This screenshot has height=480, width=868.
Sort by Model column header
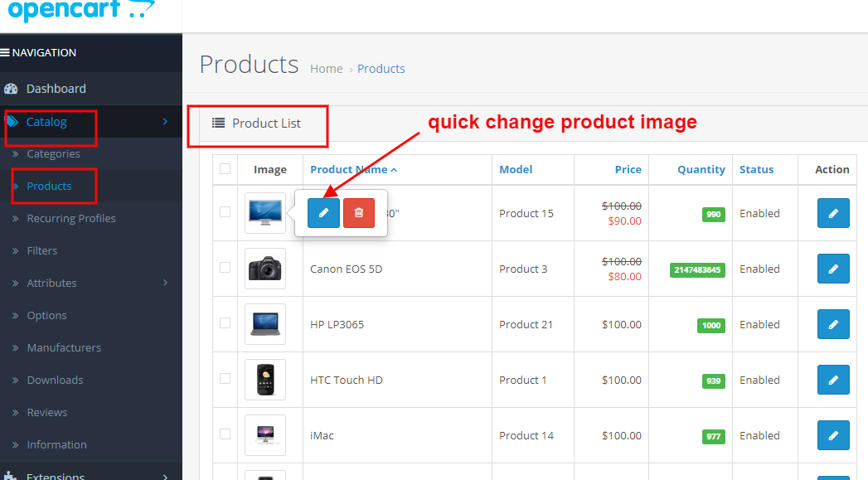(516, 169)
